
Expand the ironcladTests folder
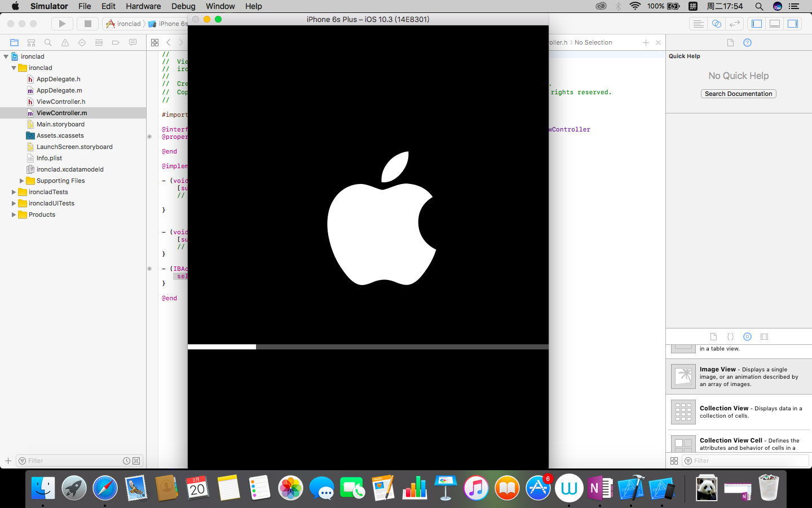(x=14, y=192)
